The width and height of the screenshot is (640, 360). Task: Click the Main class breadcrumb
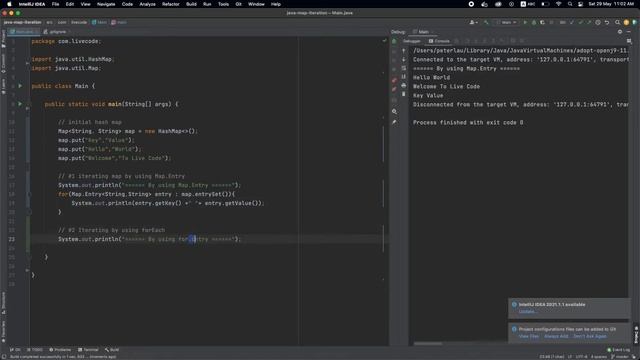pyautogui.click(x=99, y=22)
